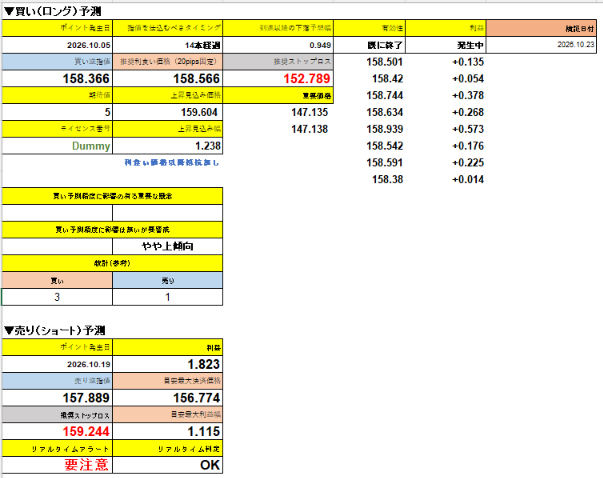603x478 pixels.
Task: Click the short profit value 1.823
Action: (168, 364)
